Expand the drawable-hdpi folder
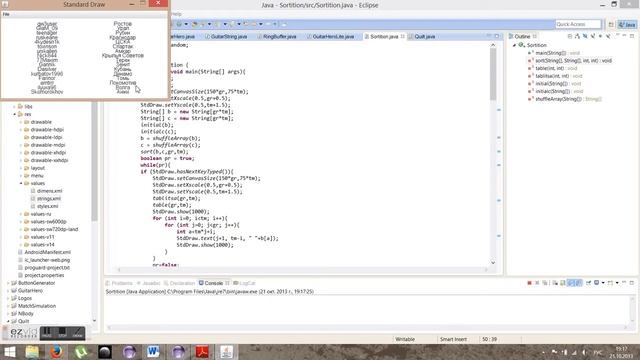 point(21,130)
